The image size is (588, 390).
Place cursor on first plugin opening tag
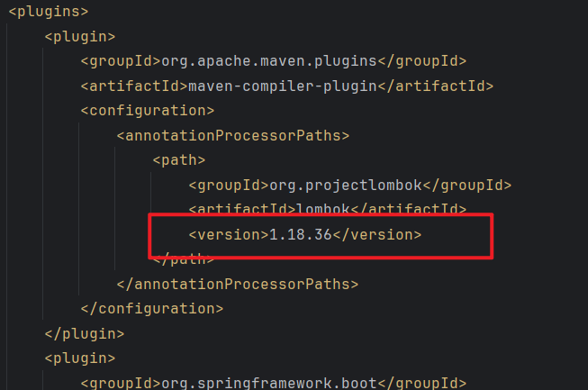[x=80, y=37]
